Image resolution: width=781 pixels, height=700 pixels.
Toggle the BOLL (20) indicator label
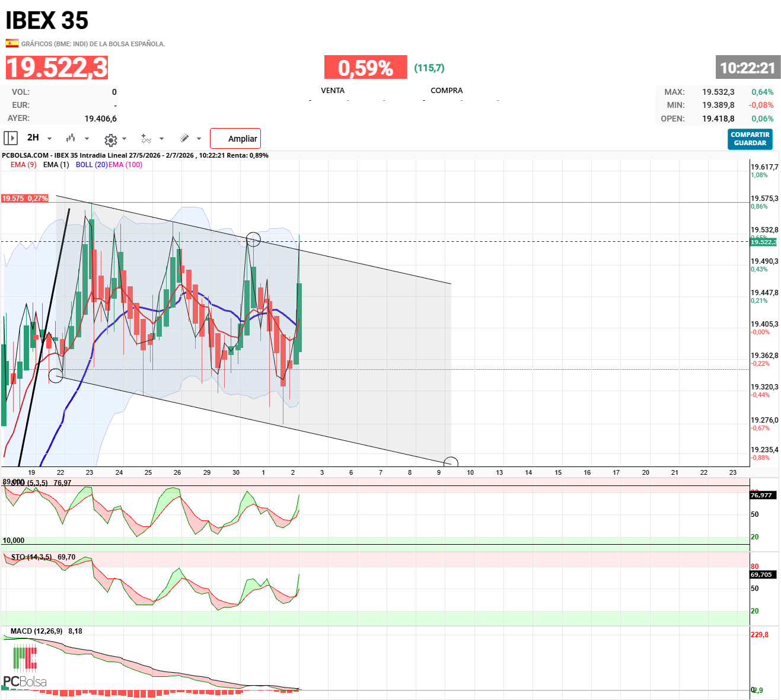pyautogui.click(x=92, y=165)
